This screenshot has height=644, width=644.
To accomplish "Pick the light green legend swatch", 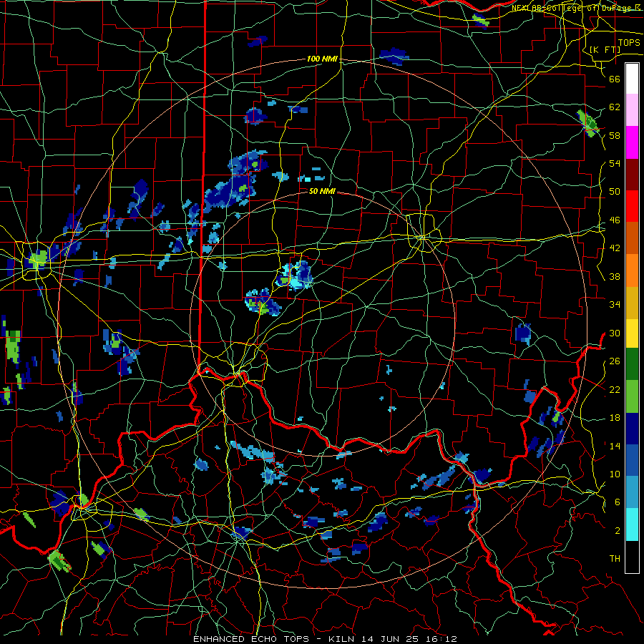I will point(632,396).
